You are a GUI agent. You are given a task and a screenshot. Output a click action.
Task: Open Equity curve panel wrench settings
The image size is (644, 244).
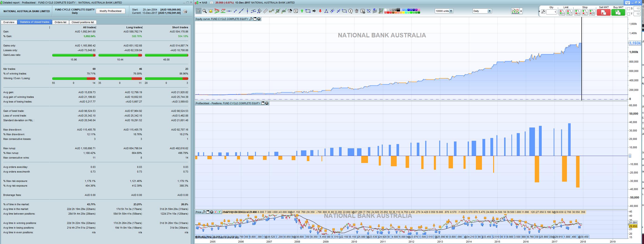251,19
